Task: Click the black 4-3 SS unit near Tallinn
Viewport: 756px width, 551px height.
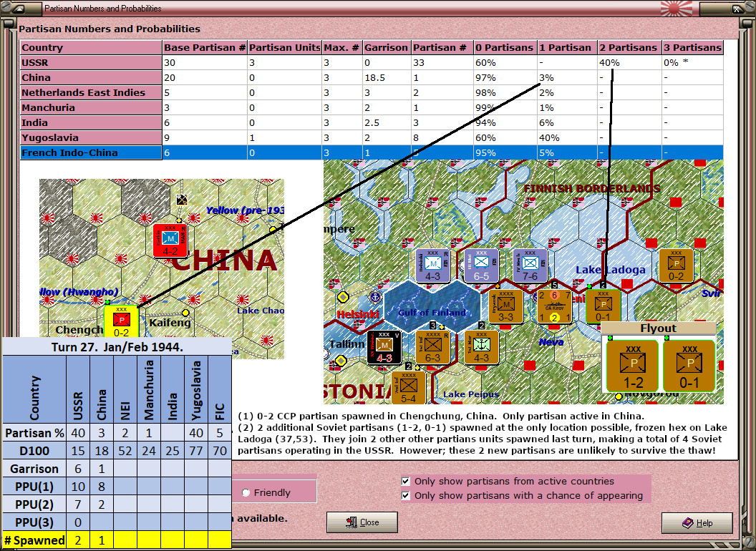Action: pyautogui.click(x=384, y=347)
